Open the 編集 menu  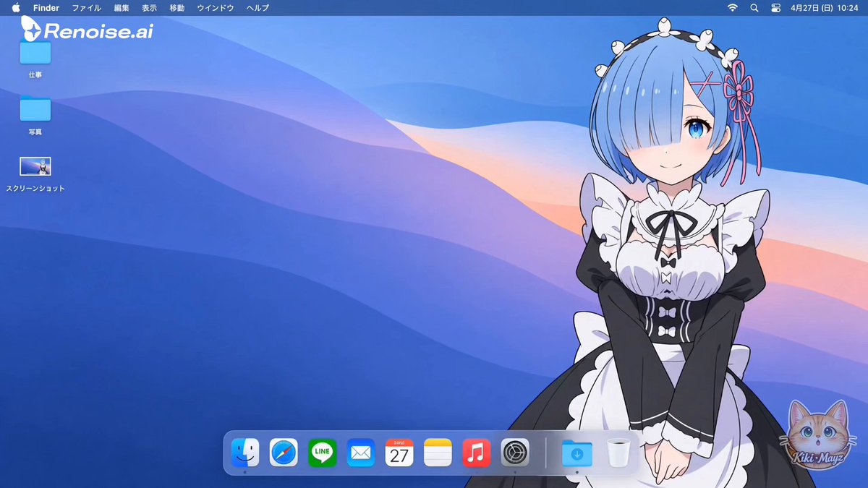click(122, 8)
